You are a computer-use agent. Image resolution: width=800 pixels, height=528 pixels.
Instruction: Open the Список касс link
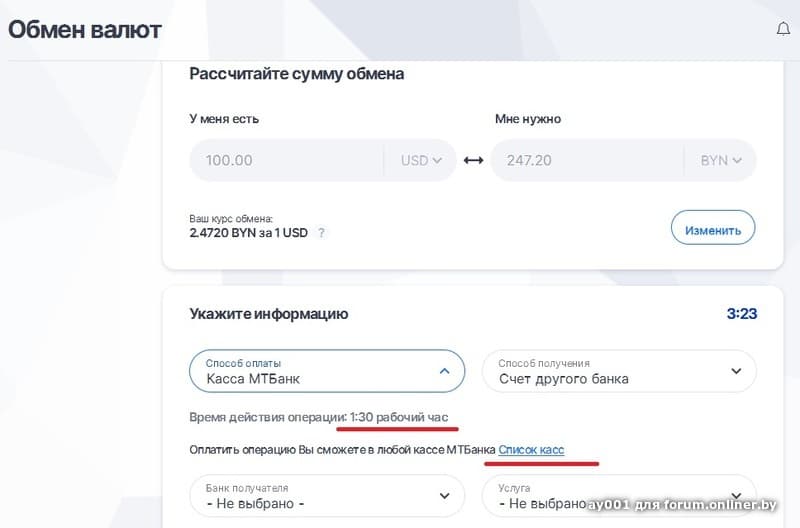(x=531, y=450)
